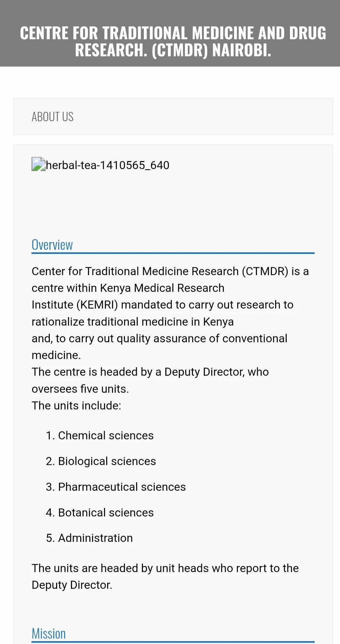Click the herbal-tea-1410565_640 image alt text

tap(108, 165)
